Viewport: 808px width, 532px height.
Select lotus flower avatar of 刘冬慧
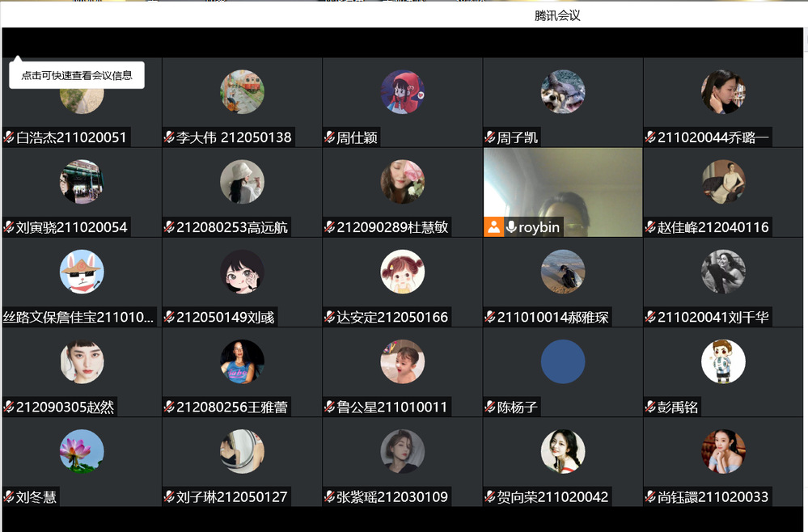(x=82, y=451)
